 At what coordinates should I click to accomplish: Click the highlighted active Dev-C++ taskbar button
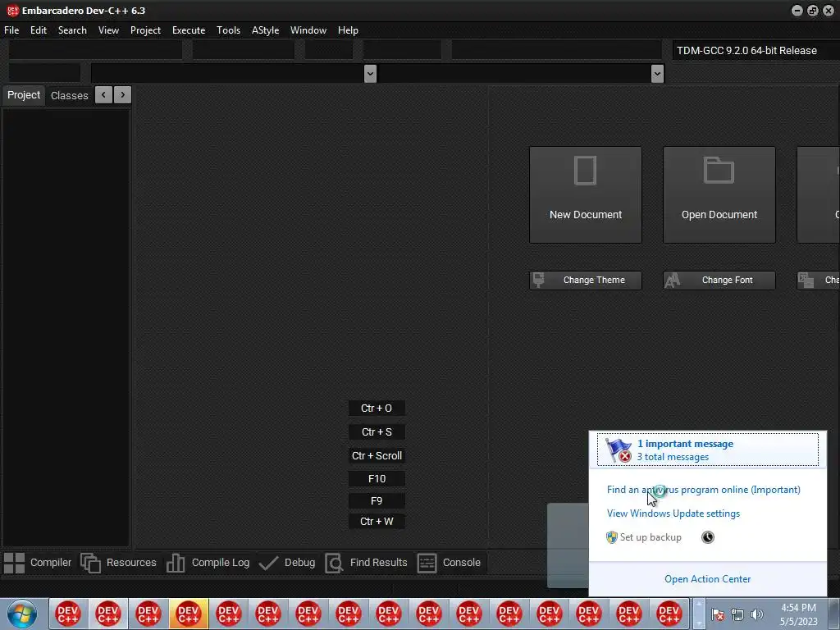188,614
